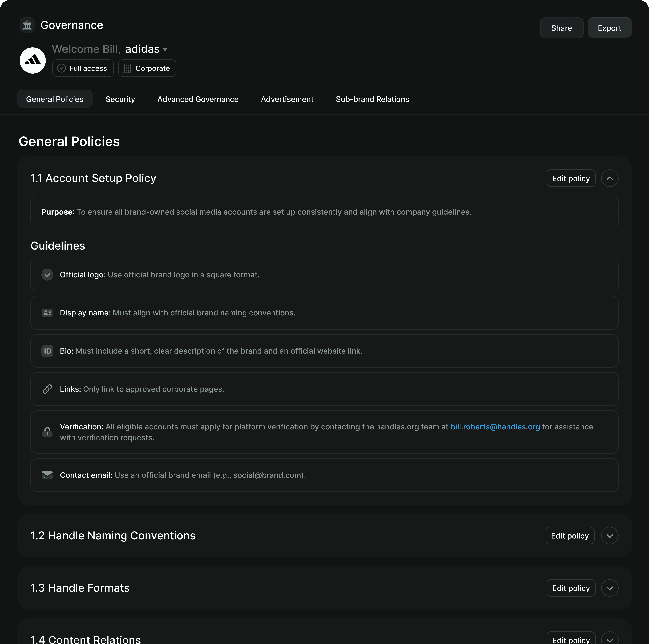Switch to the Security tab
649x644 pixels.
[120, 99]
